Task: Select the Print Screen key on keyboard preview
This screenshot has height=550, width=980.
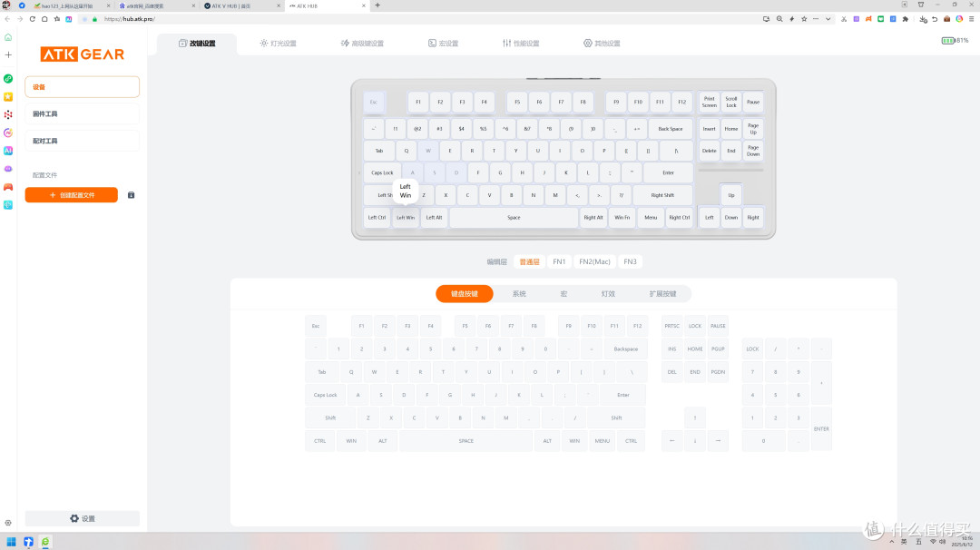Action: pos(710,102)
